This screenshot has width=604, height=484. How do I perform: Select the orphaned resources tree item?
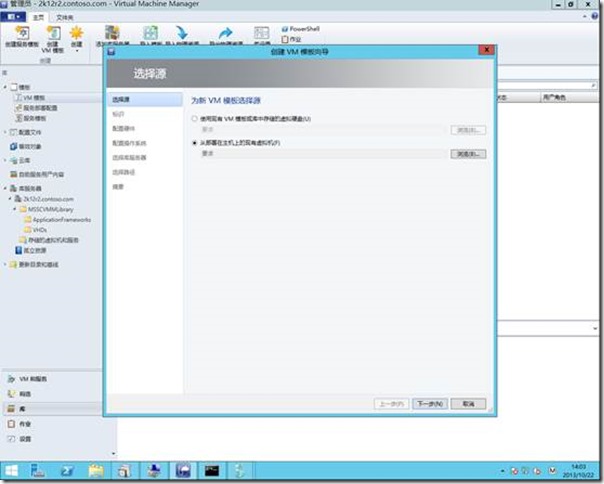(x=30, y=250)
